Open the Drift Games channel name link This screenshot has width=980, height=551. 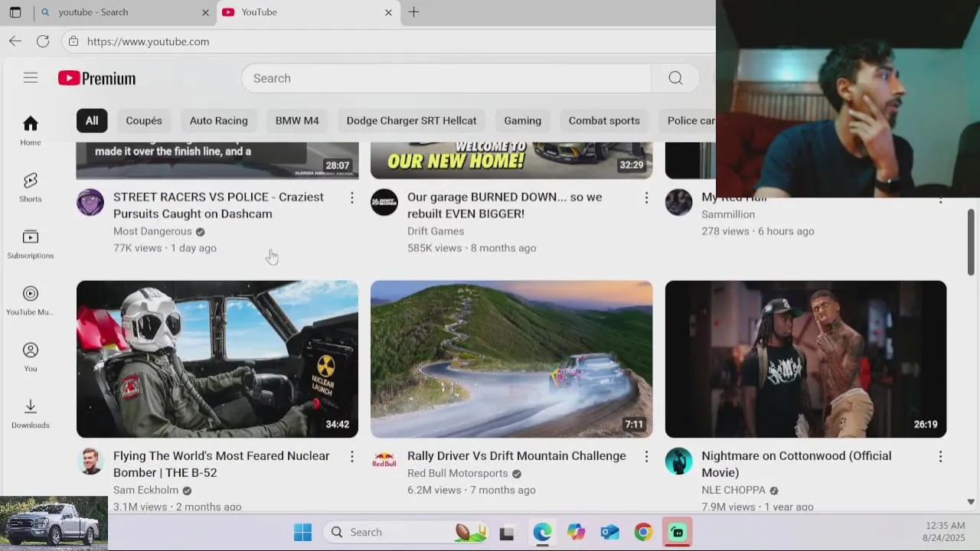click(x=436, y=231)
